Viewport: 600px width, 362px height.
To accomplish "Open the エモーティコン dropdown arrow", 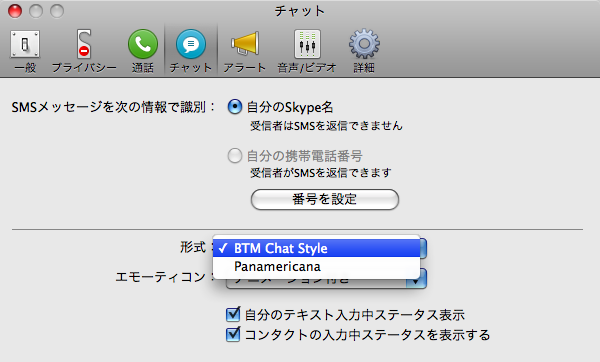I will (x=416, y=282).
